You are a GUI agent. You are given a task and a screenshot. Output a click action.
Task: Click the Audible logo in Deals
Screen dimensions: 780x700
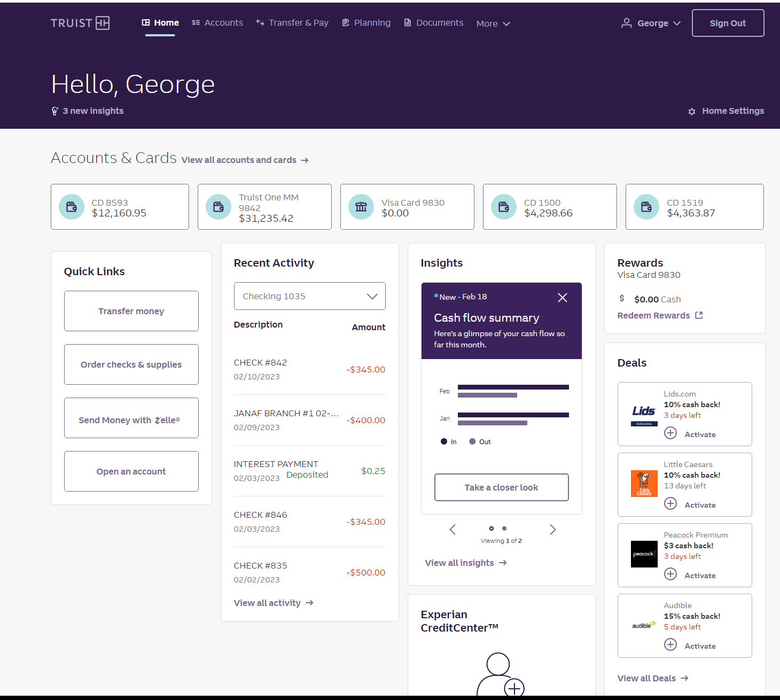(644, 625)
